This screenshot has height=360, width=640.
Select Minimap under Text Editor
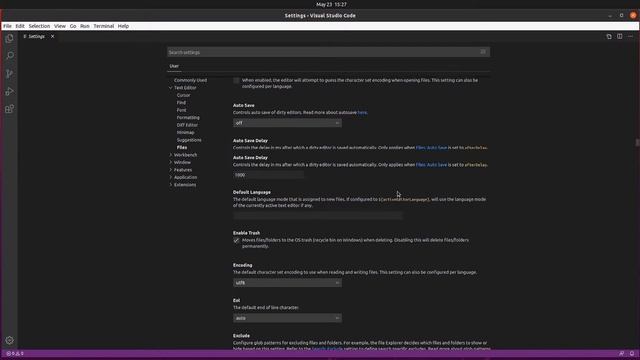click(186, 132)
